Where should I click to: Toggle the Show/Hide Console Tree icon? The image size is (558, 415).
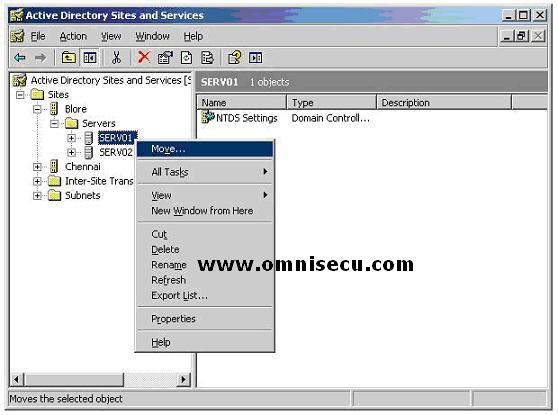90,57
